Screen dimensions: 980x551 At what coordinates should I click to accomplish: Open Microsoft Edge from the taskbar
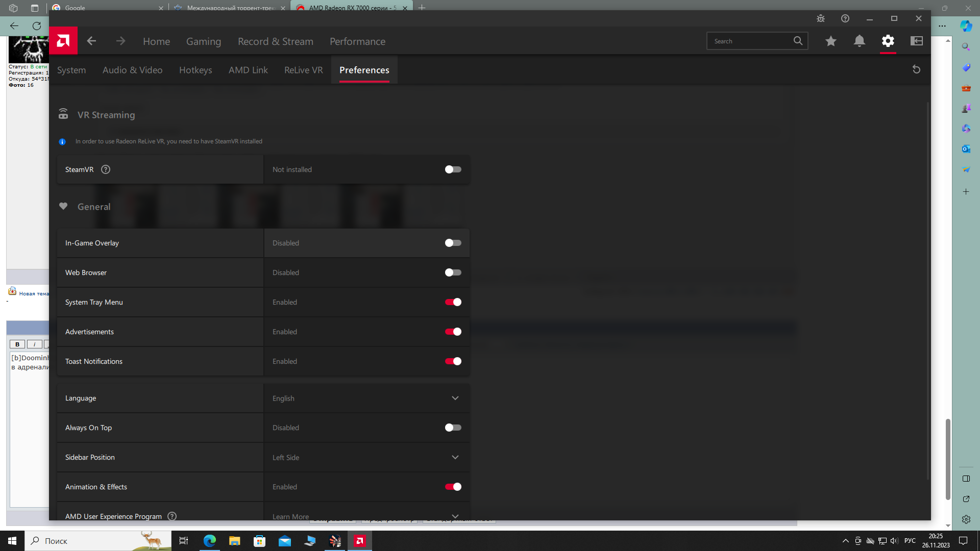click(209, 541)
